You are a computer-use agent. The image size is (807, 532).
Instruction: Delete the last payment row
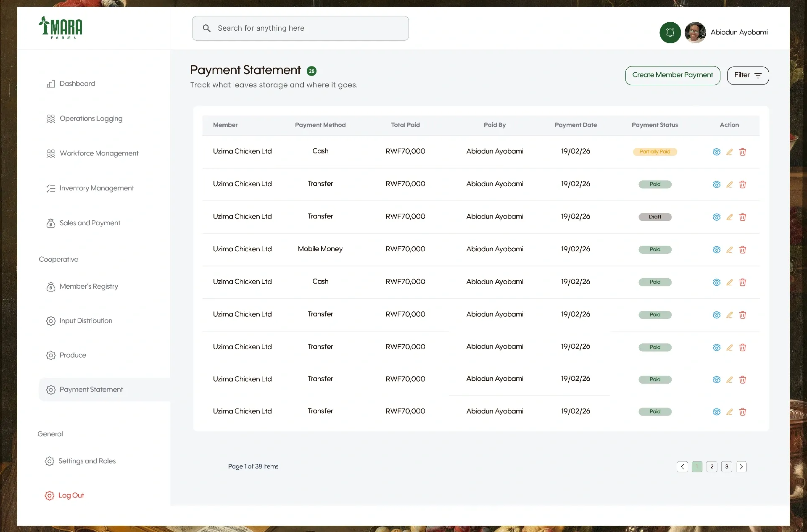point(742,412)
